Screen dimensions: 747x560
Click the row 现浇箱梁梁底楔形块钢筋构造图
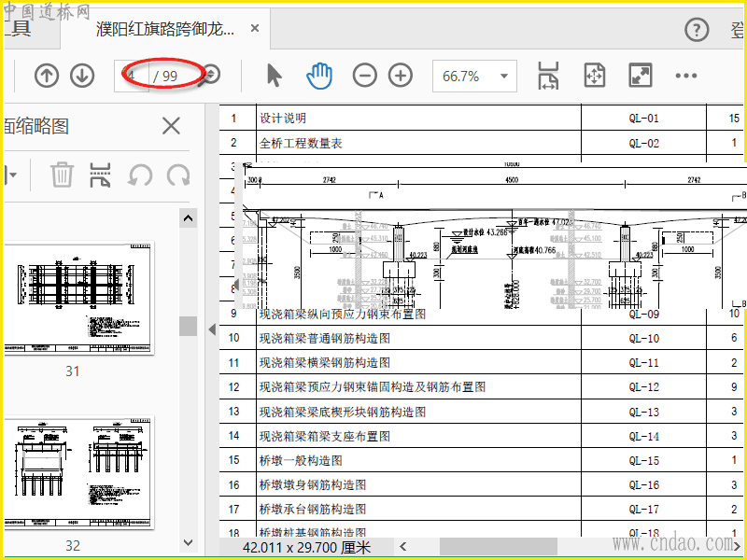point(481,412)
